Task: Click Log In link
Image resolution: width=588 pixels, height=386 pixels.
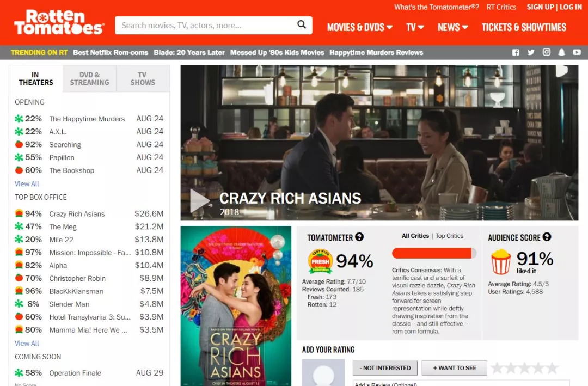Action: tap(571, 7)
